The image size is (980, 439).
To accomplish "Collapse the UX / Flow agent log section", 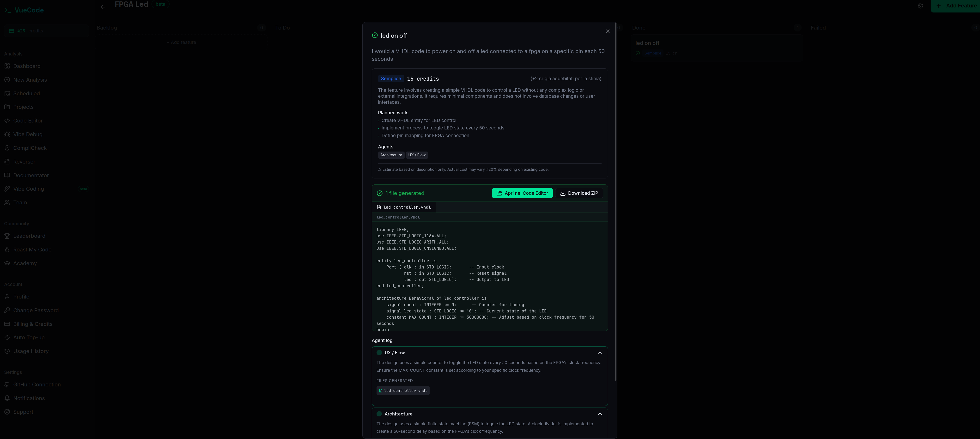I will click(600, 352).
